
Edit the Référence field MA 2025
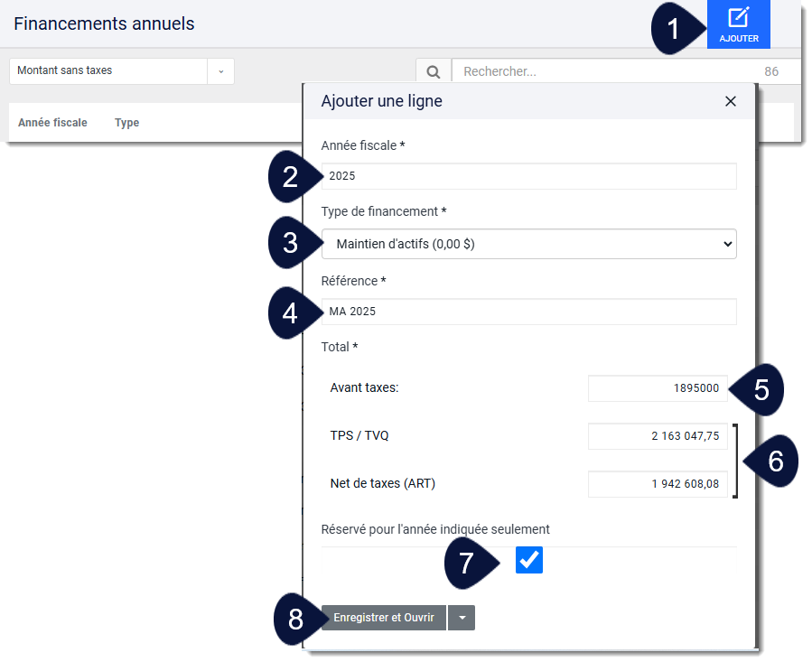[528, 312]
